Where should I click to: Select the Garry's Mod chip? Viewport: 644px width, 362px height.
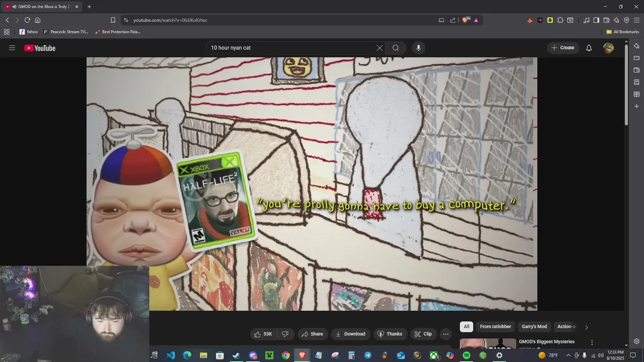[x=534, y=326]
